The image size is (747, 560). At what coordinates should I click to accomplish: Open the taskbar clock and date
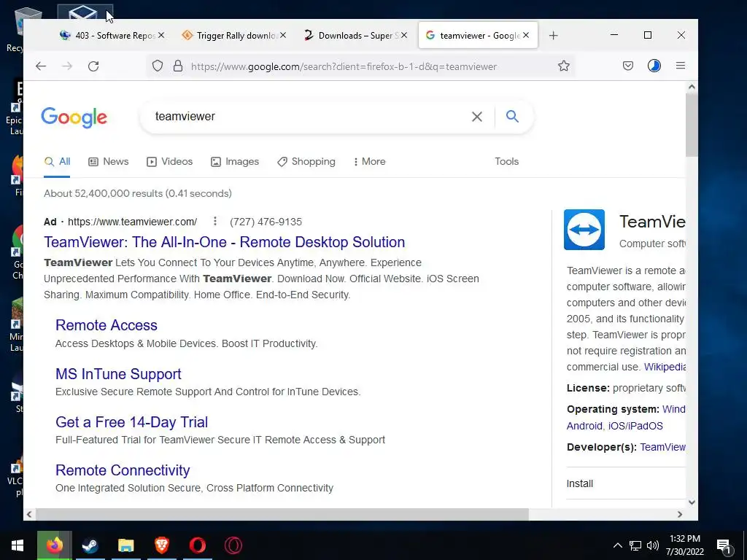(x=684, y=545)
